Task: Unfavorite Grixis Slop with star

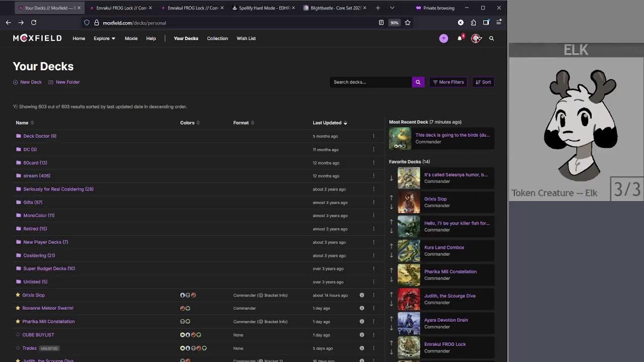Action: (18, 295)
